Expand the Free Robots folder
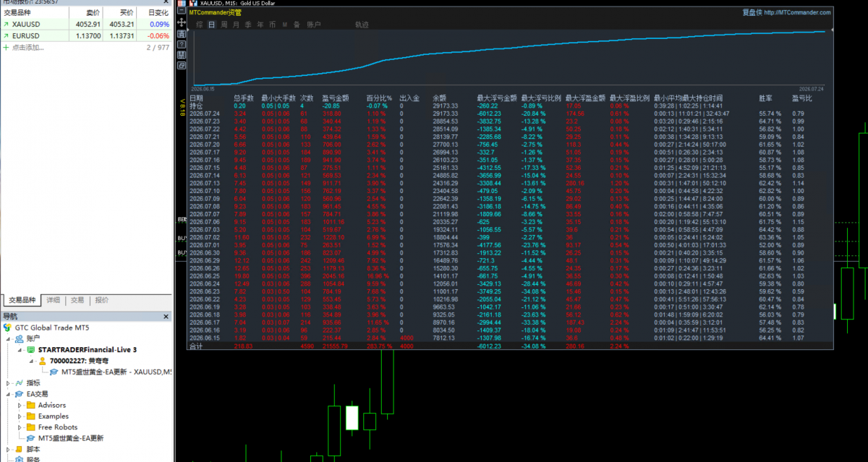This screenshot has width=868, height=462. 20,427
